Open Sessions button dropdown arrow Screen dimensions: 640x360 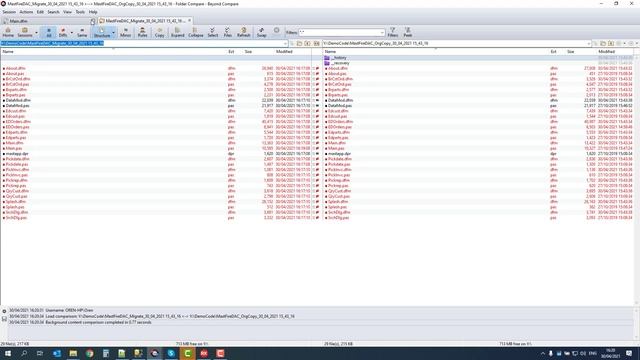pos(36,33)
